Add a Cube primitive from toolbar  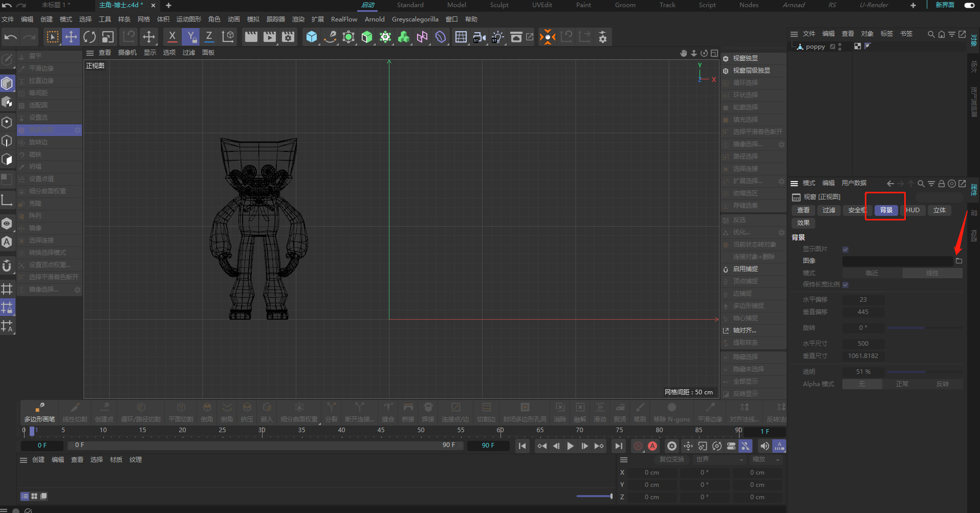click(x=312, y=37)
